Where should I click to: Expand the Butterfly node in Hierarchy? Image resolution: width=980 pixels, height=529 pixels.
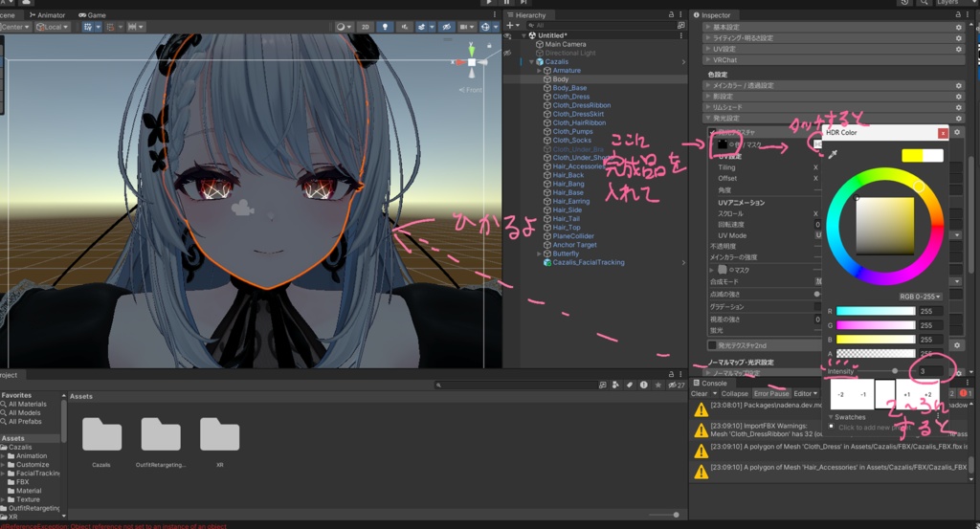[539, 253]
